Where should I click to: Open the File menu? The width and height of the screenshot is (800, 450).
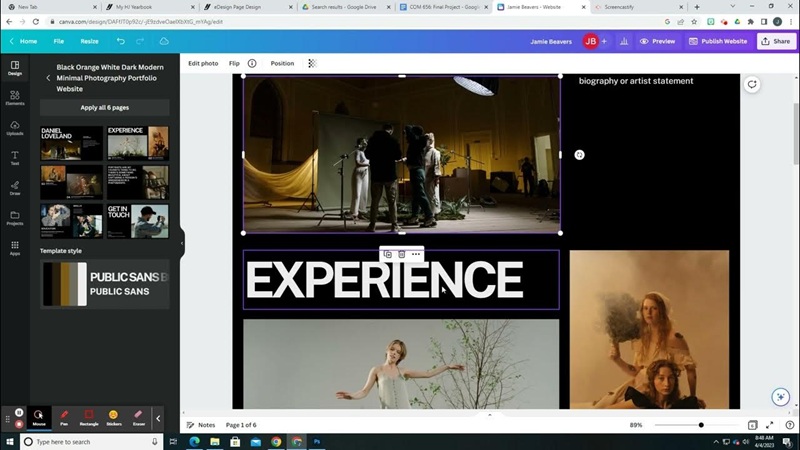pos(59,41)
